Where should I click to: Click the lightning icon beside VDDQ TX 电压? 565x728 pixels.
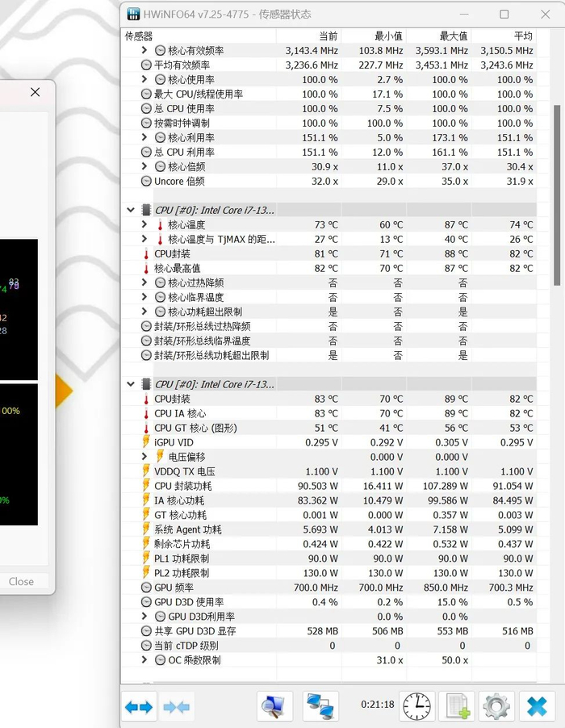(146, 471)
